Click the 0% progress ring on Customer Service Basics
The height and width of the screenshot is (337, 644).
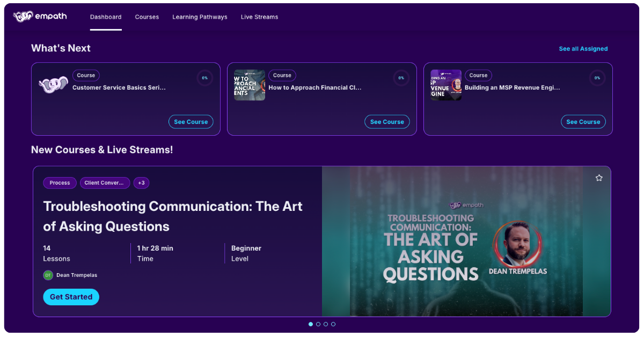[205, 78]
